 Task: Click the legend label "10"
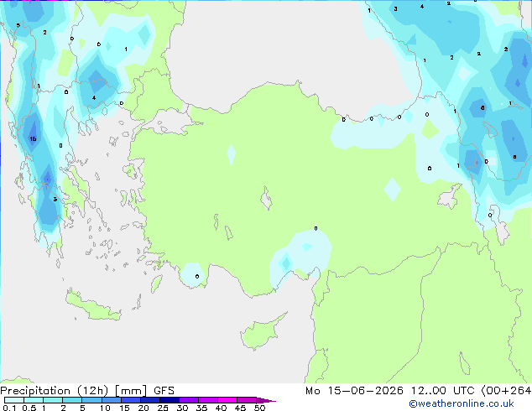[x=105, y=408]
